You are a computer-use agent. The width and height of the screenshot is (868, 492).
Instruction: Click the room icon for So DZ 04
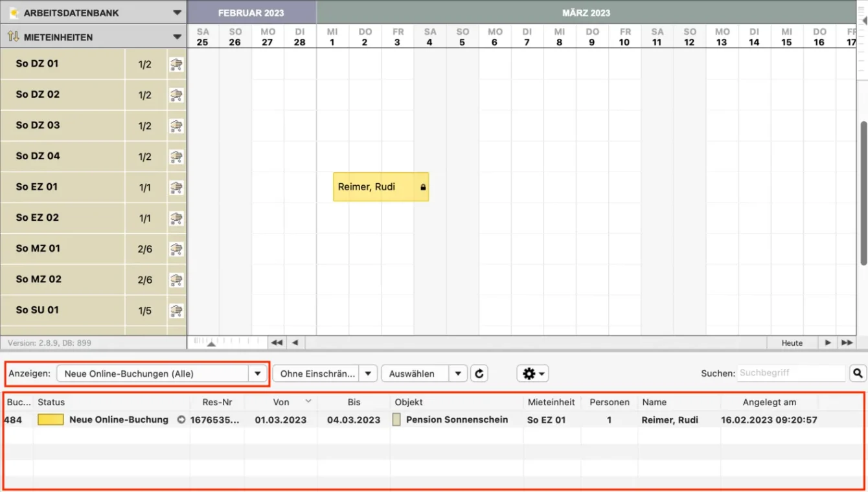click(176, 157)
